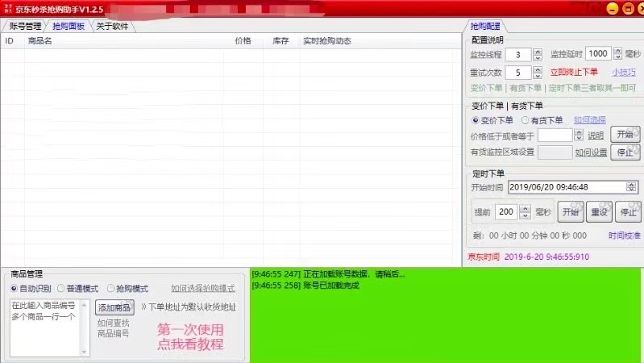
Task: Increase the 重试次数 value
Action: pos(538,69)
